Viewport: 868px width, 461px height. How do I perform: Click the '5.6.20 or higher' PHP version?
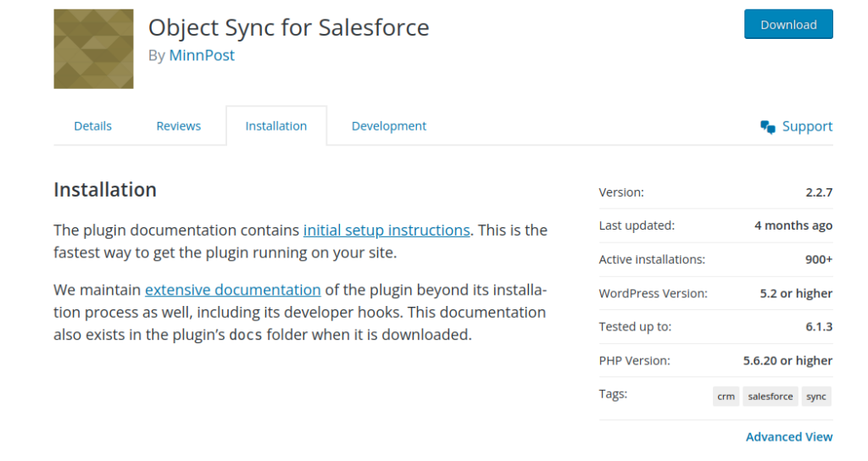pyautogui.click(x=787, y=361)
